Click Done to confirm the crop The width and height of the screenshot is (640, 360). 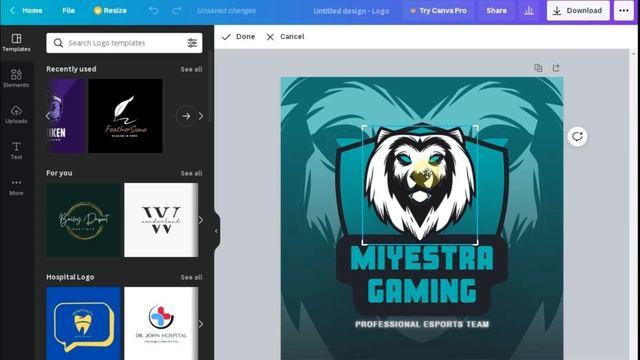238,37
